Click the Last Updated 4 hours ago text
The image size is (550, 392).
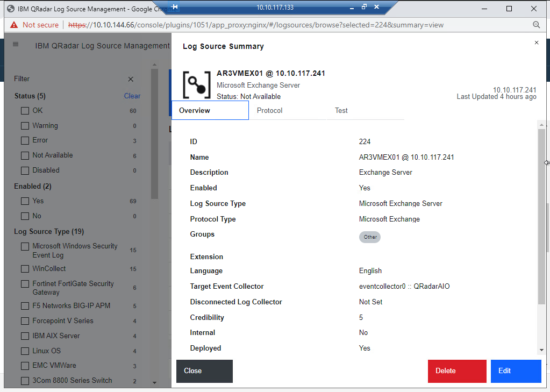click(x=496, y=96)
